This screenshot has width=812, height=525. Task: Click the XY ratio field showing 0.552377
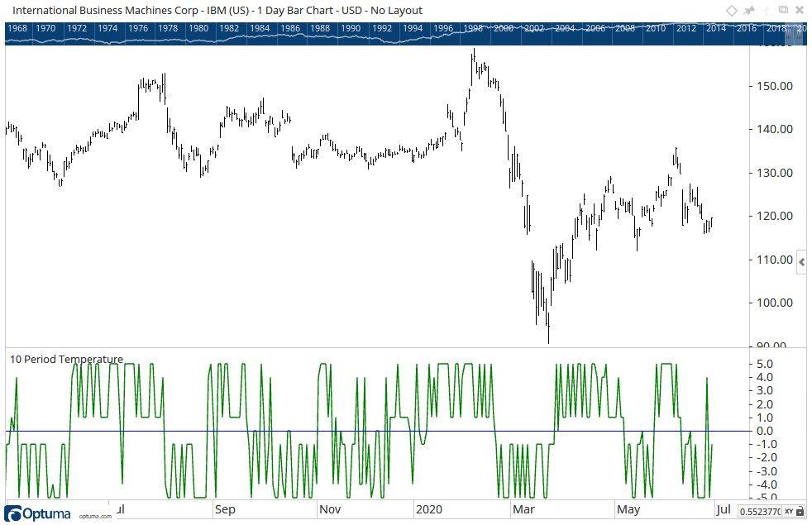pos(760,512)
